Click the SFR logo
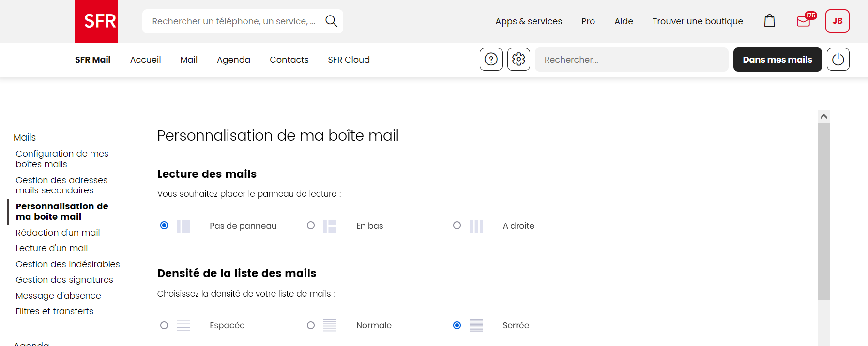This screenshot has width=868, height=346. pos(96,21)
